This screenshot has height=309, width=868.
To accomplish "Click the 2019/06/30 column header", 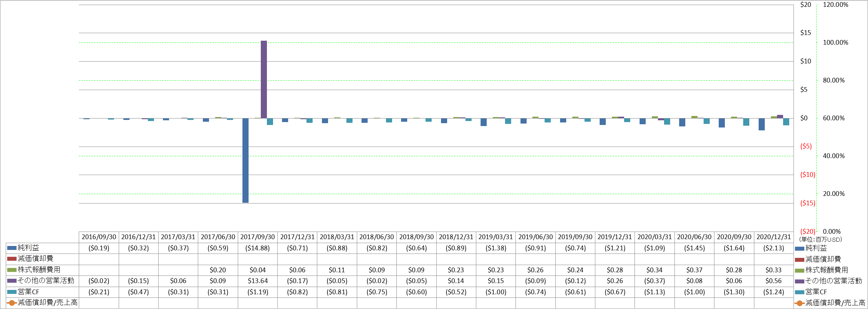I will click(536, 237).
